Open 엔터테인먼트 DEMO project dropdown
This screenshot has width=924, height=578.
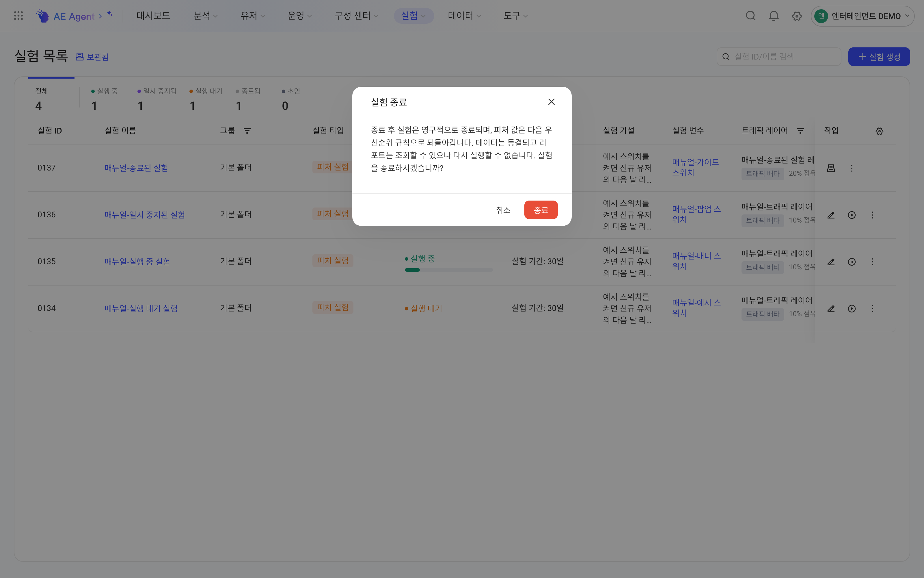(862, 16)
